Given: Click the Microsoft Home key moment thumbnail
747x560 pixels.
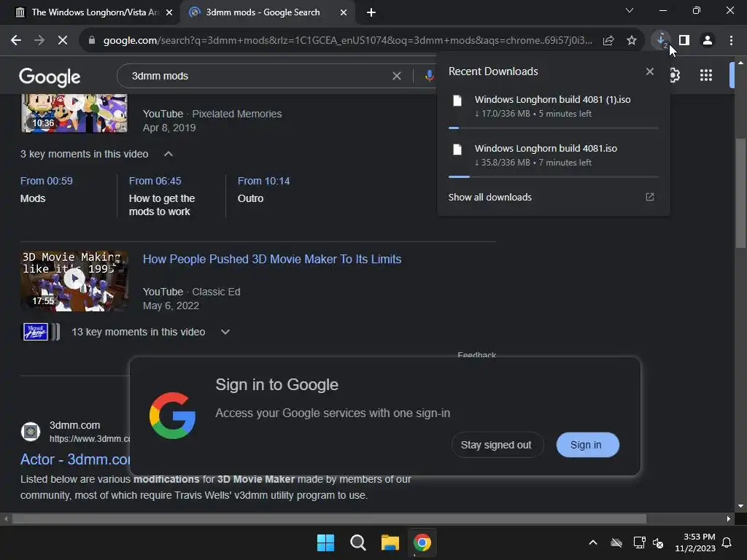Looking at the screenshot, I should pos(35,332).
